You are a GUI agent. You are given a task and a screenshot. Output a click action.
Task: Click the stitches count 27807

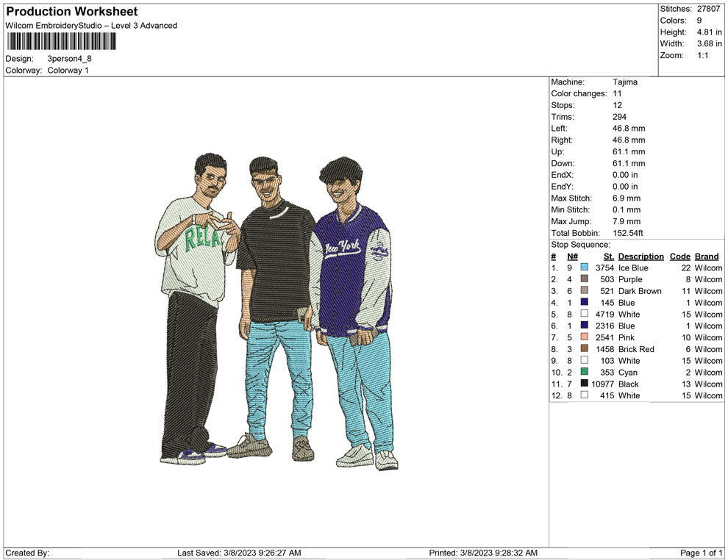(x=708, y=9)
